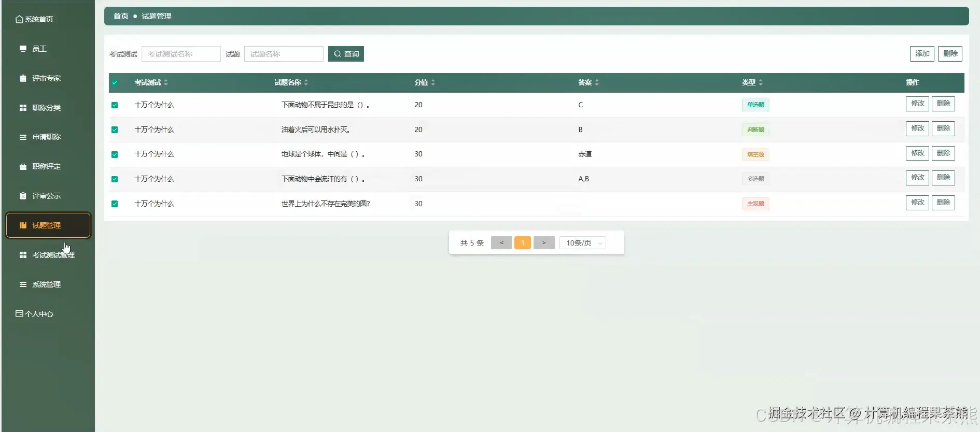
Task: Click the 判断题 type tag
Action: pyautogui.click(x=755, y=129)
